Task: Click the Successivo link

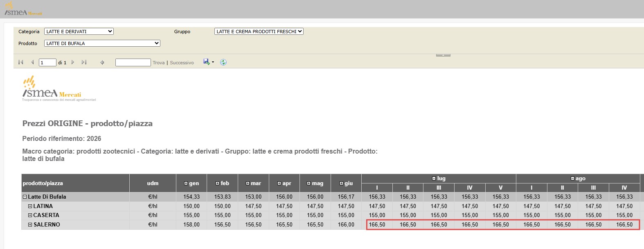Action: pyautogui.click(x=182, y=63)
